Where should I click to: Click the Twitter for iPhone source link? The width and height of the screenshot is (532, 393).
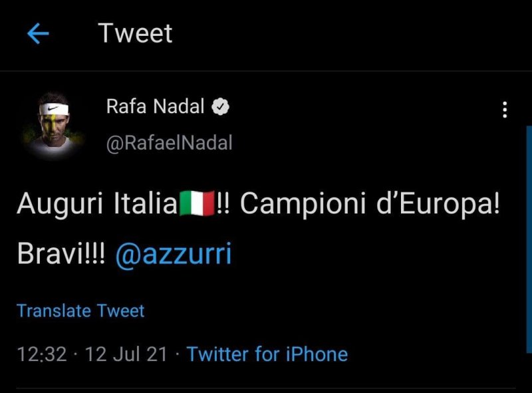[267, 354]
